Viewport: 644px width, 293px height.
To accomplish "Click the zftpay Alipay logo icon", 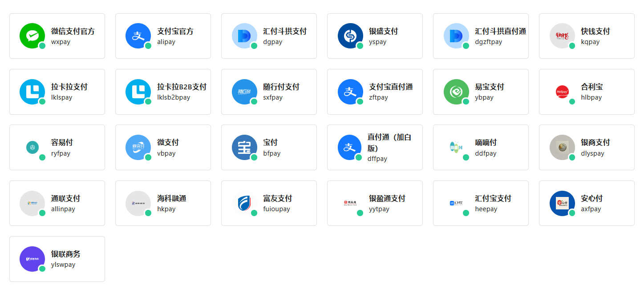I will click(x=350, y=92).
